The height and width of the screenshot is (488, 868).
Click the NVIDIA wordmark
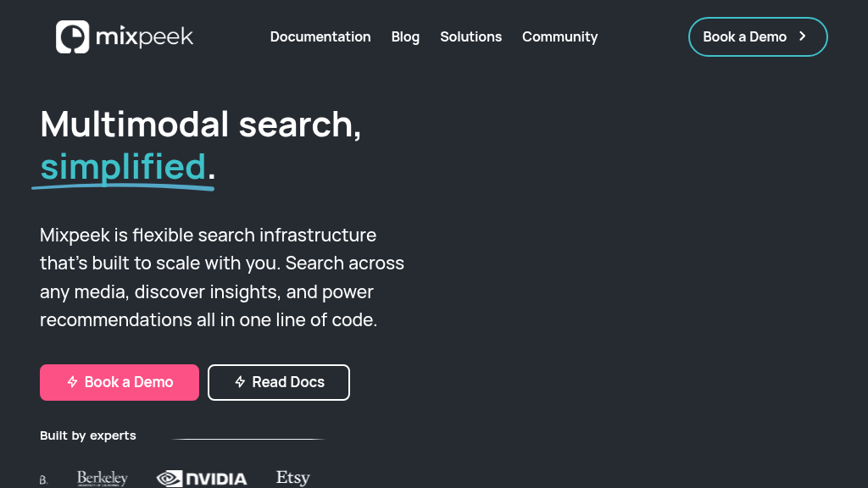216,480
